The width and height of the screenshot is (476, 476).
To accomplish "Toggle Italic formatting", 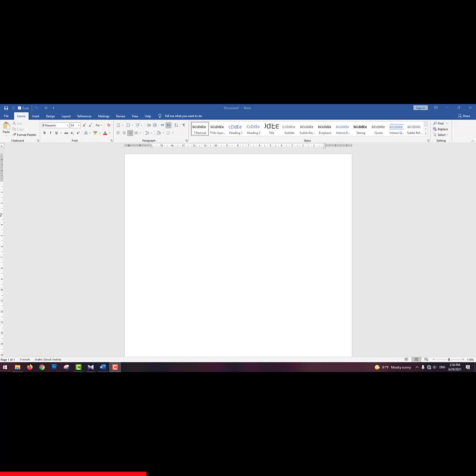I will click(50, 133).
